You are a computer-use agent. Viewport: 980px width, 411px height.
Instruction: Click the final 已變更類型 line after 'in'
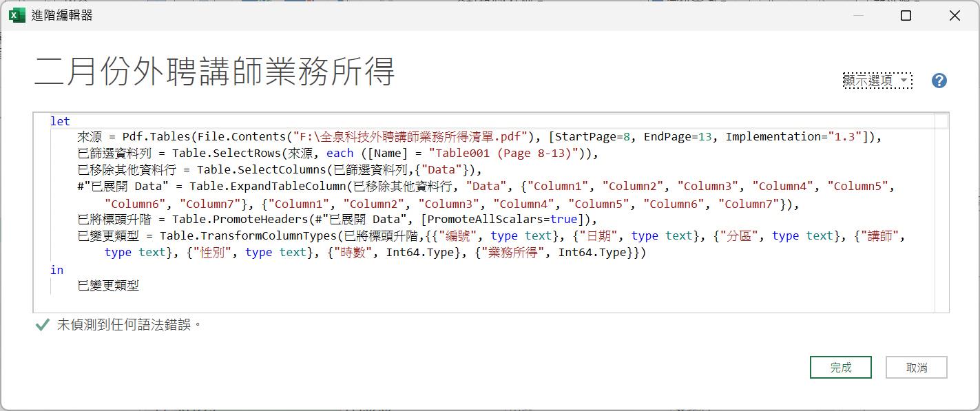tap(108, 286)
